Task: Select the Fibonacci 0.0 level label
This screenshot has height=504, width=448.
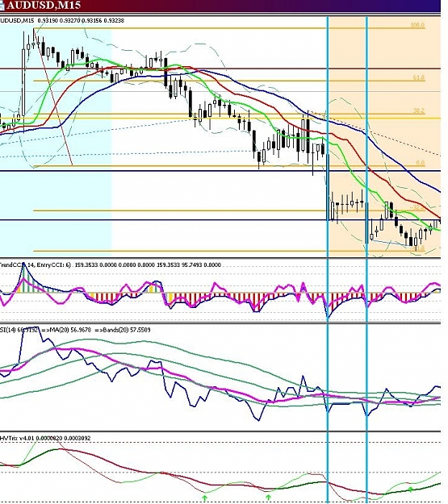Action: (420, 163)
